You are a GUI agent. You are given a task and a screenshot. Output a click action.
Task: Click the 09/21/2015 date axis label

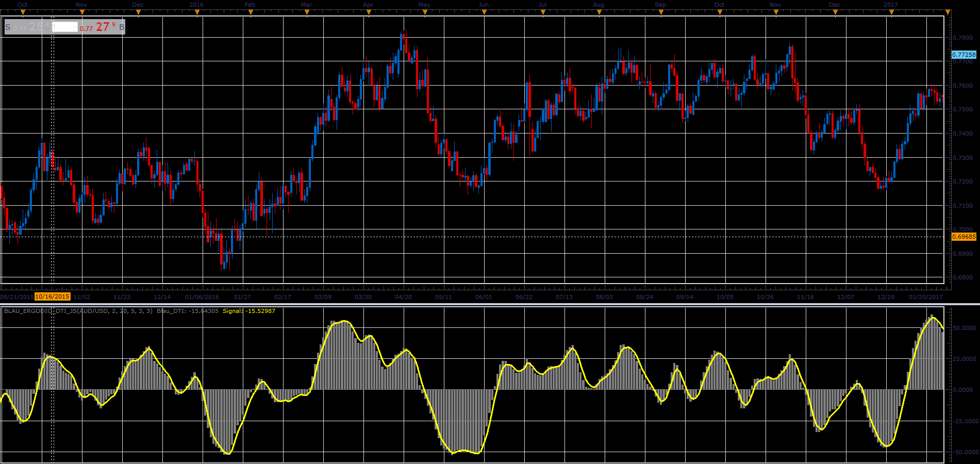pos(17,297)
